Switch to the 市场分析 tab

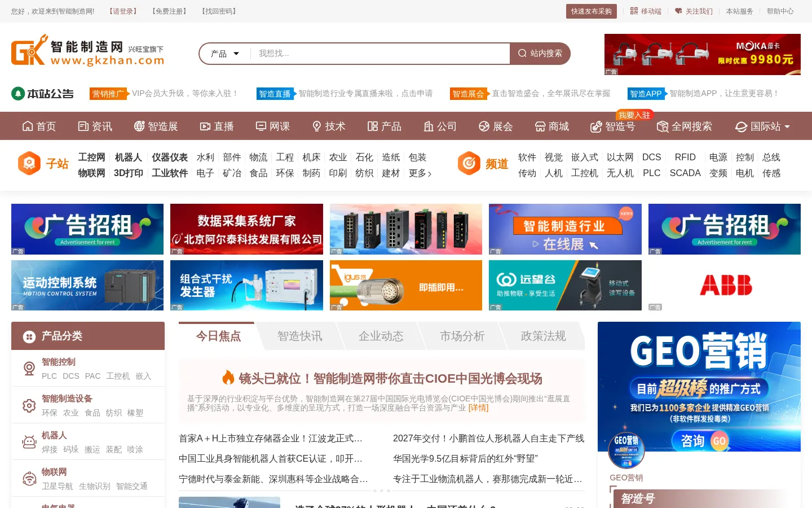462,336
